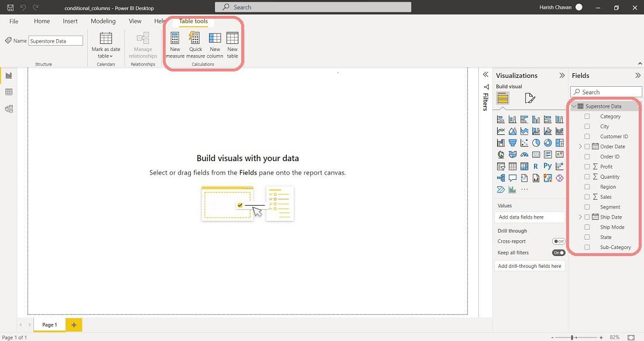644x341 pixels.
Task: Click the zoom in plus button
Action: [x=601, y=337]
